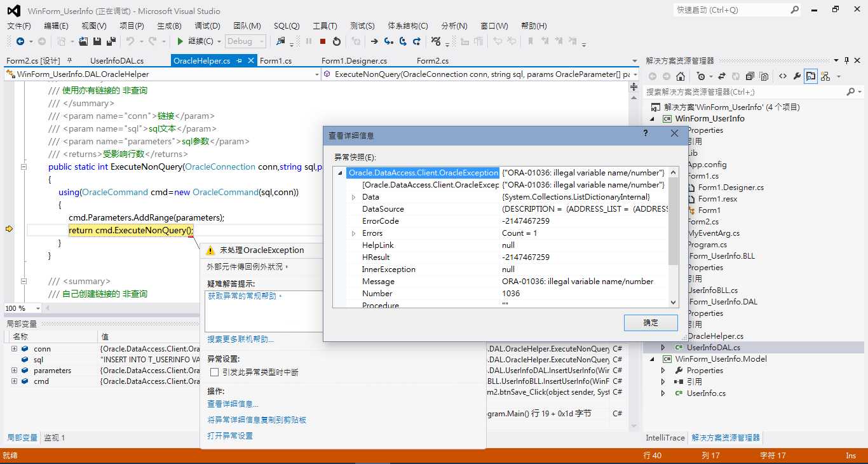Click the green Continue play icon
The image size is (868, 464).
(180, 41)
